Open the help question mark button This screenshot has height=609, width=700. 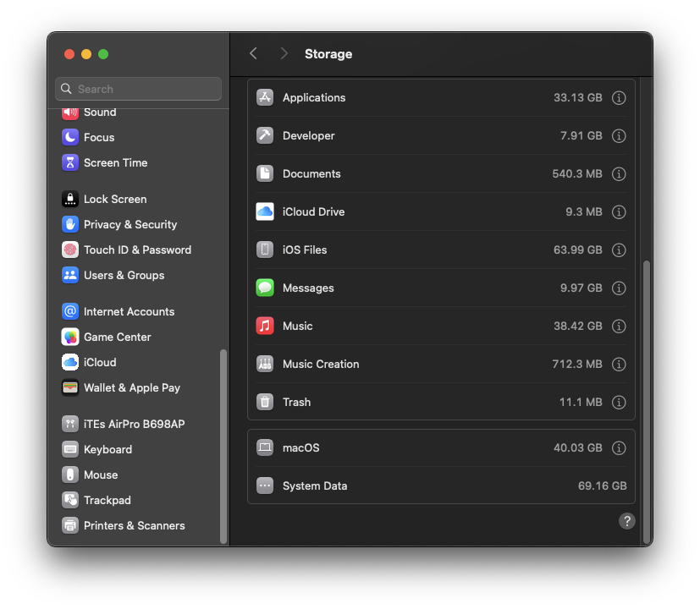coord(626,521)
